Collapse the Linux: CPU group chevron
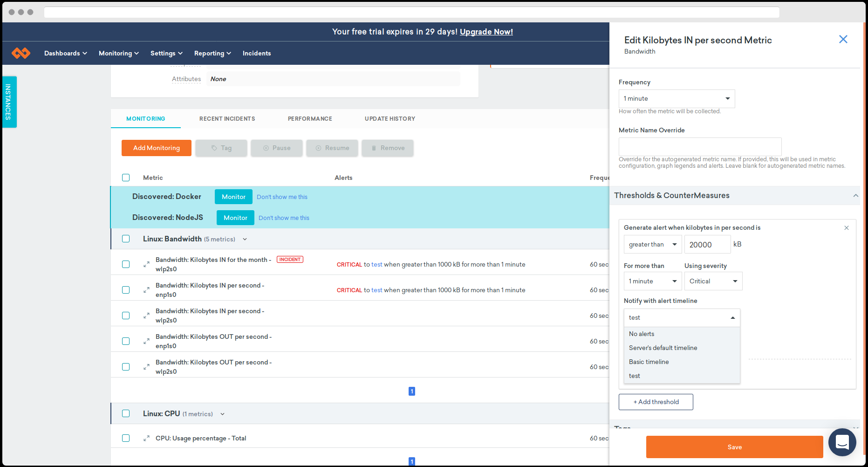 [x=222, y=414]
